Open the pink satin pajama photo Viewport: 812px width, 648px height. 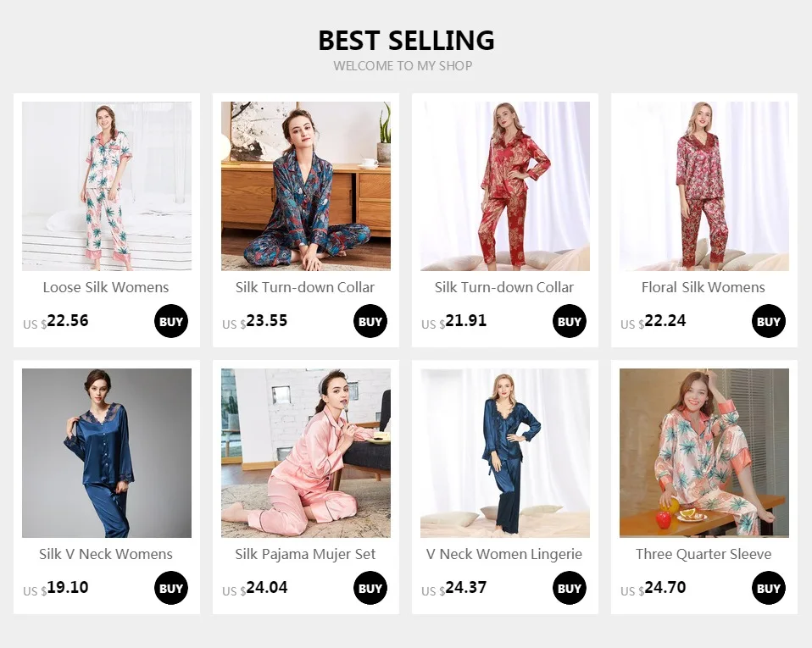click(x=306, y=453)
